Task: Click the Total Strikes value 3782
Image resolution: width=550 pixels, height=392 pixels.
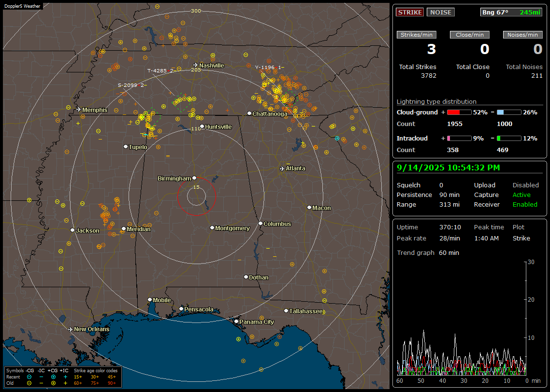Action: pyautogui.click(x=429, y=76)
